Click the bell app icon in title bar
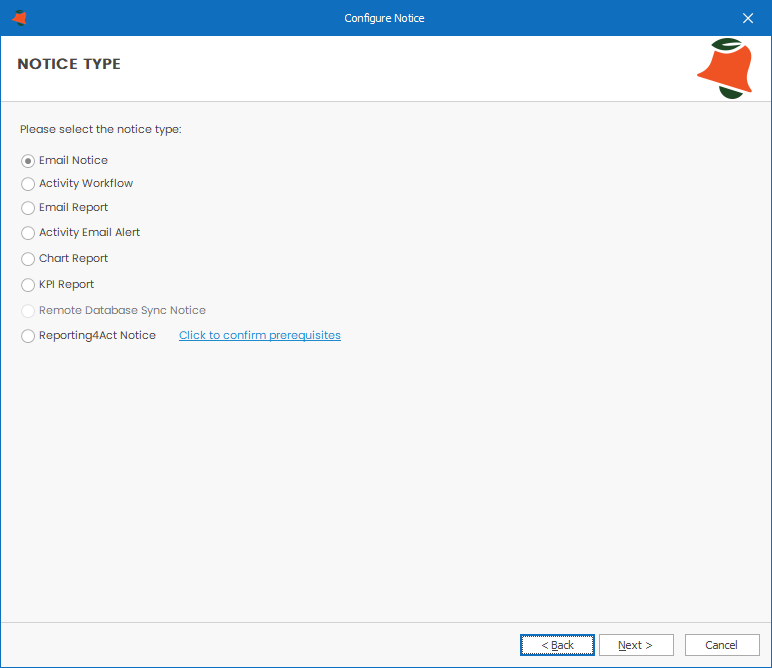Image resolution: width=772 pixels, height=668 pixels. coord(20,18)
